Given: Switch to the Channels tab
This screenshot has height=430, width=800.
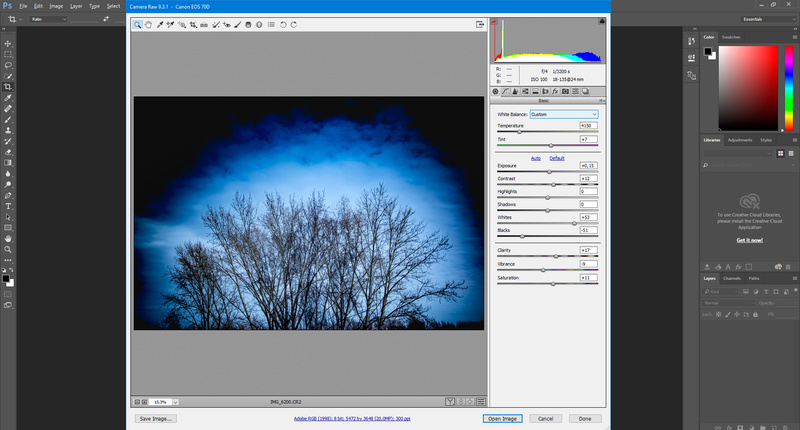Looking at the screenshot, I should [732, 278].
